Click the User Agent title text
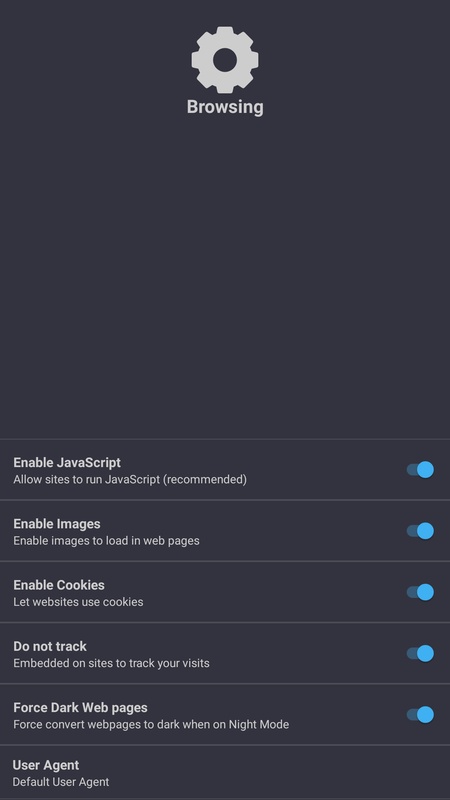This screenshot has width=450, height=800. click(46, 765)
